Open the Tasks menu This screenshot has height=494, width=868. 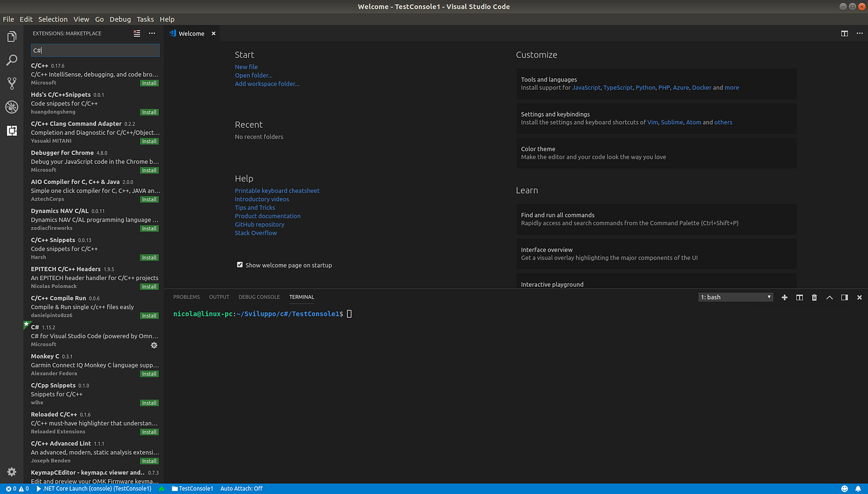pos(145,19)
